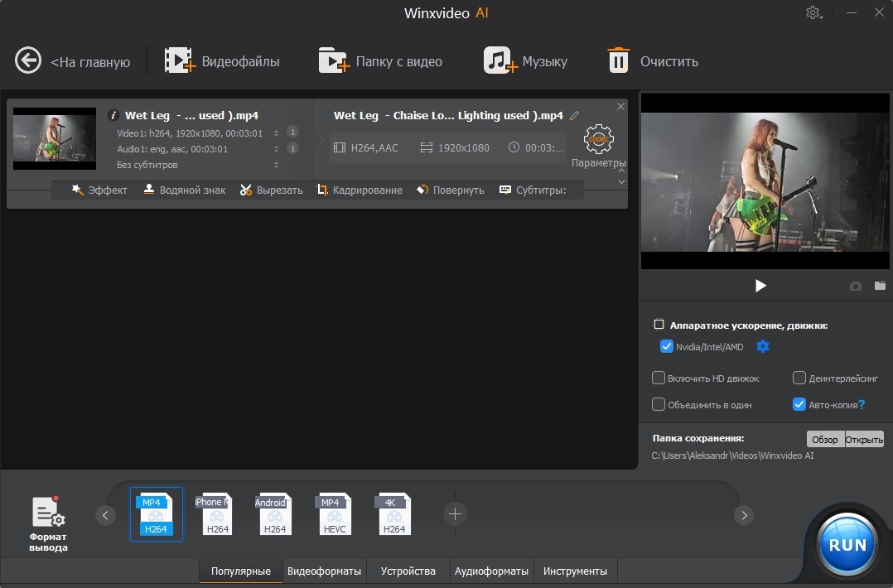Switch to the Устройства tab
This screenshot has width=893, height=588.
408,571
